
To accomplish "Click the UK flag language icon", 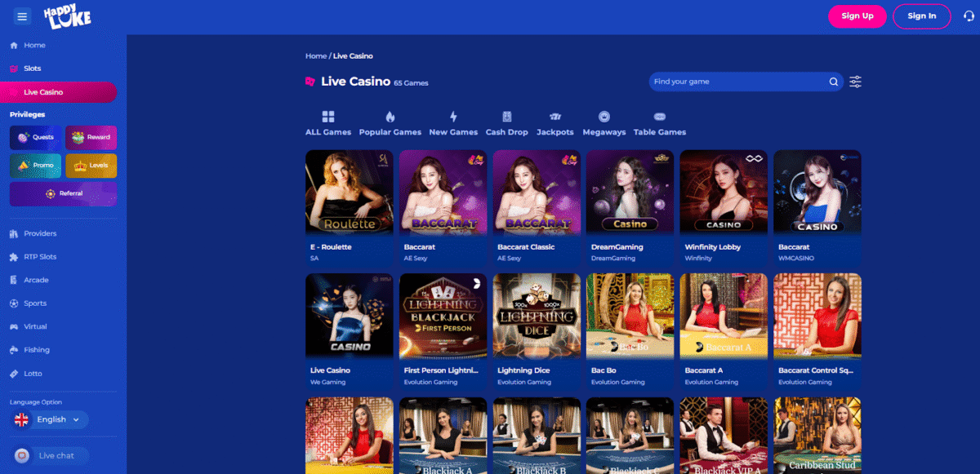I will (x=23, y=419).
